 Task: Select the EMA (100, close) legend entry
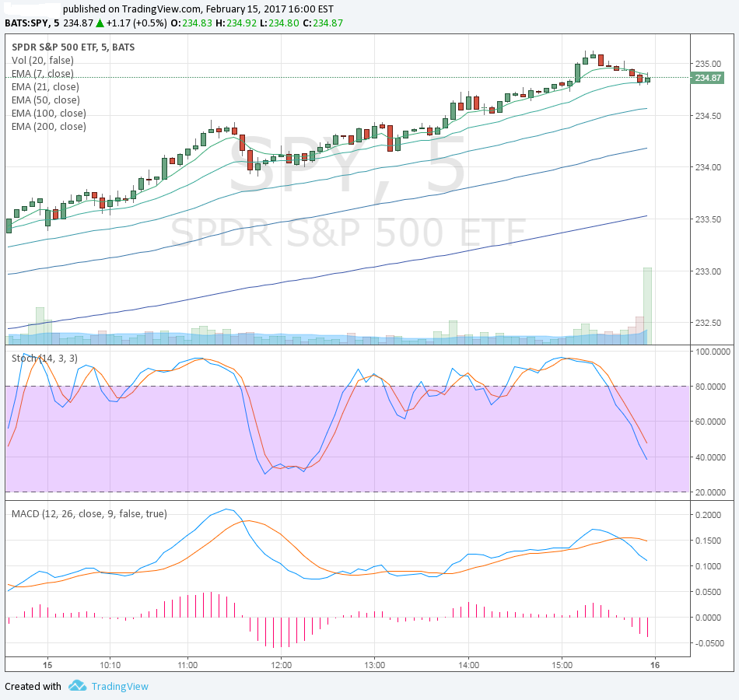pyautogui.click(x=48, y=113)
